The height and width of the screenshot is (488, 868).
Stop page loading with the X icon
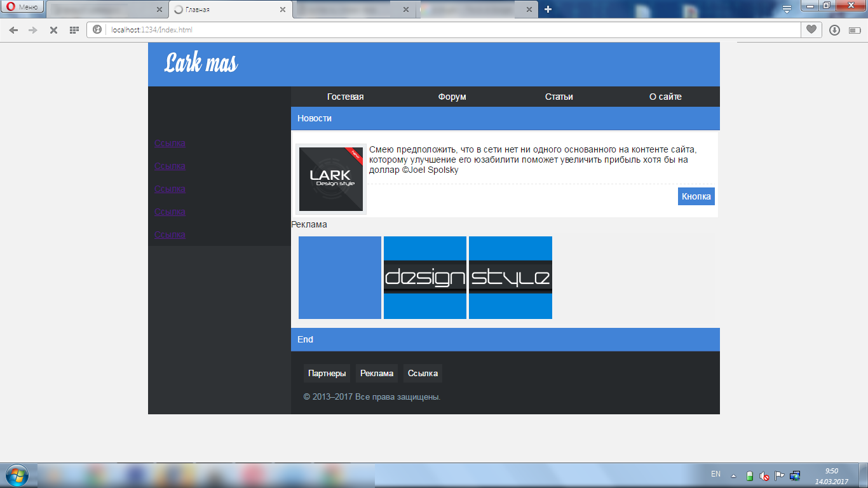(x=54, y=30)
